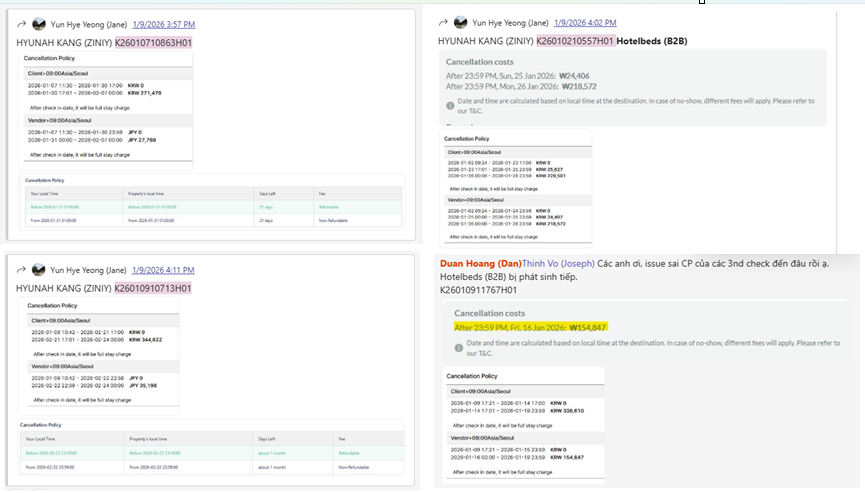This screenshot has width=865, height=493.
Task: Click info icon below highlighted ₩154,847 cost
Action: (458, 348)
